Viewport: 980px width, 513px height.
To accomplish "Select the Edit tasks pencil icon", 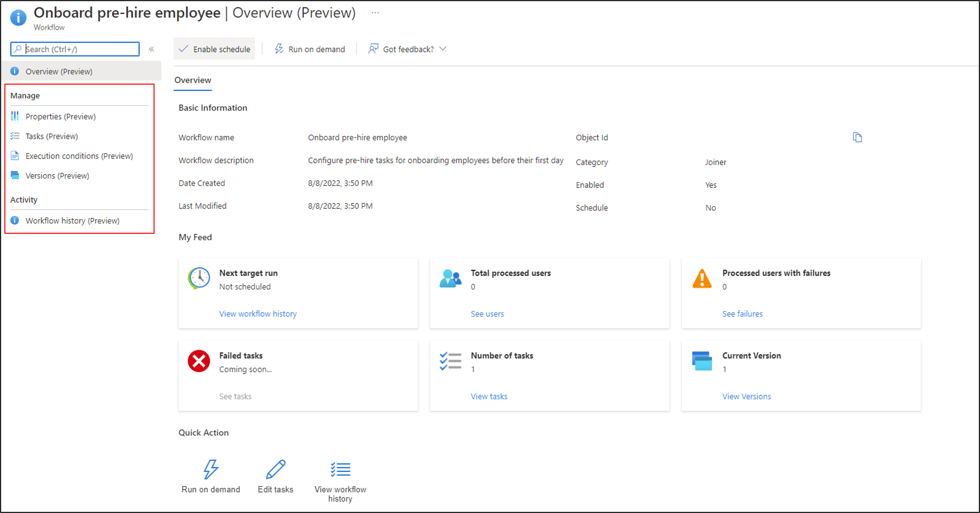I will (275, 469).
